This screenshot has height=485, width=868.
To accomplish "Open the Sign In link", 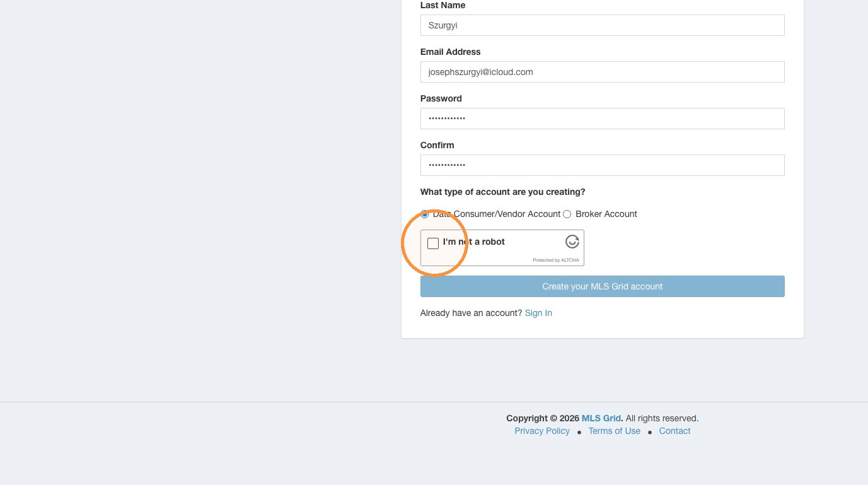I will [538, 313].
